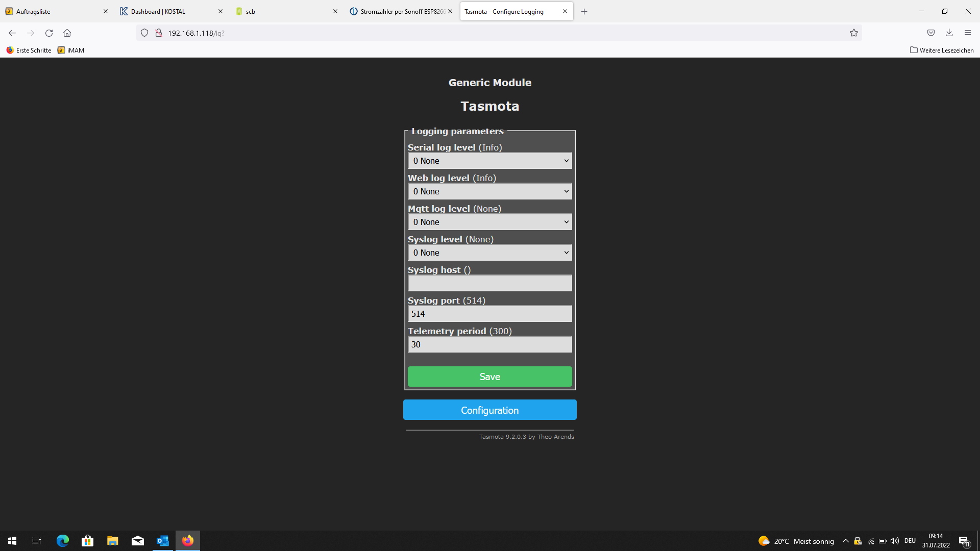This screenshot has height=551, width=980.
Task: Open the notification center
Action: click(964, 541)
